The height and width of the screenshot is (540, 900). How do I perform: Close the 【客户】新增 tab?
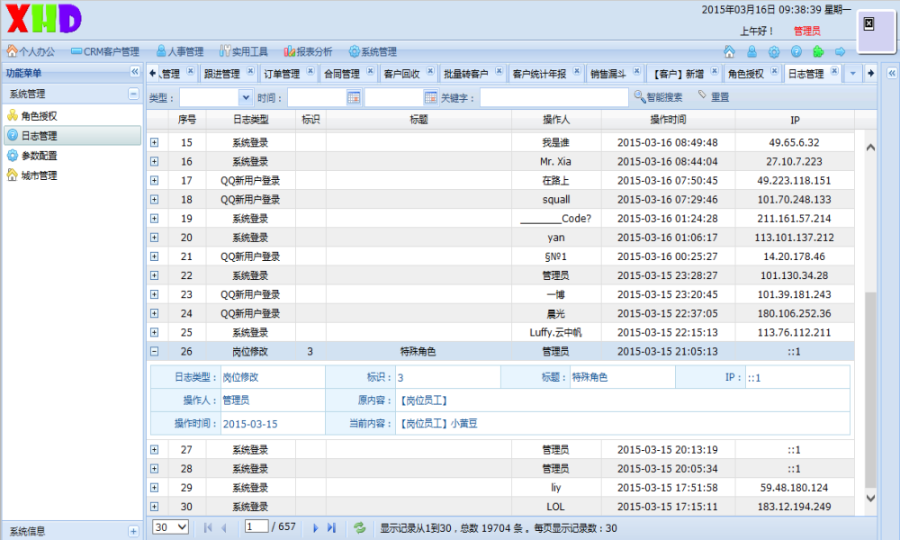click(714, 71)
